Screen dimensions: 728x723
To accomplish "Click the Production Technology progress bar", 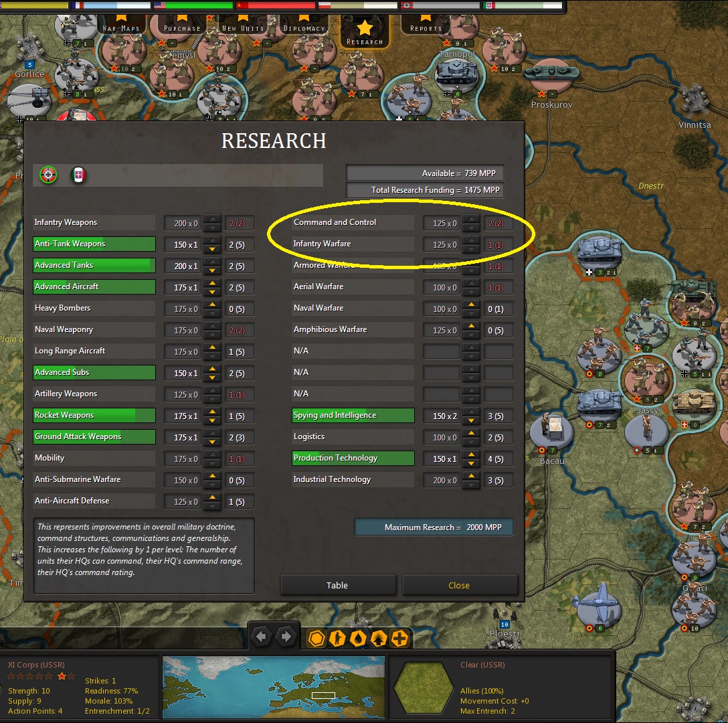I will coord(353,458).
